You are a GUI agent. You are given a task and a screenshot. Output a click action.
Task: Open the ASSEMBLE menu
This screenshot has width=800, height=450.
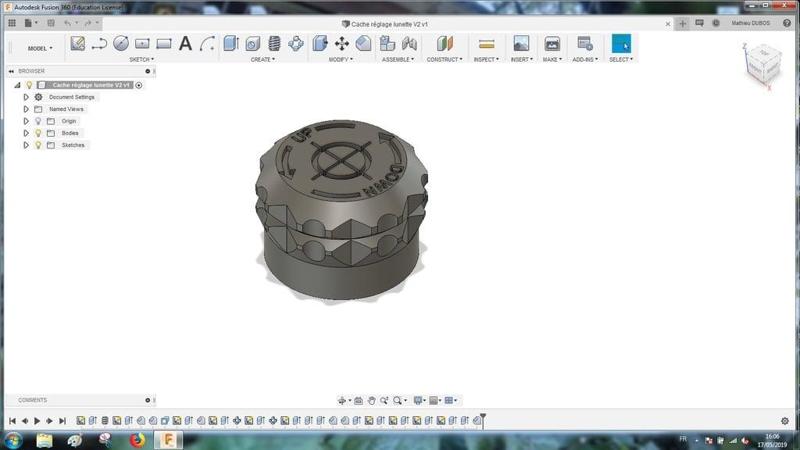pos(398,60)
